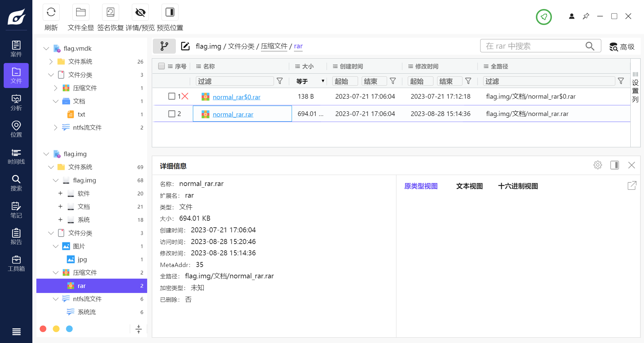Image resolution: width=644 pixels, height=343 pixels.
Task: Open the 工具箱 toolbox from sidebar
Action: coord(16,263)
